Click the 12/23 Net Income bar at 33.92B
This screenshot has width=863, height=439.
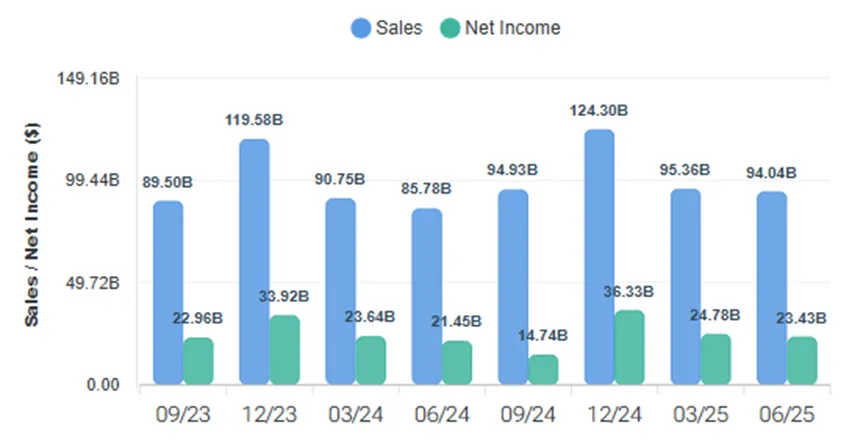[285, 350]
